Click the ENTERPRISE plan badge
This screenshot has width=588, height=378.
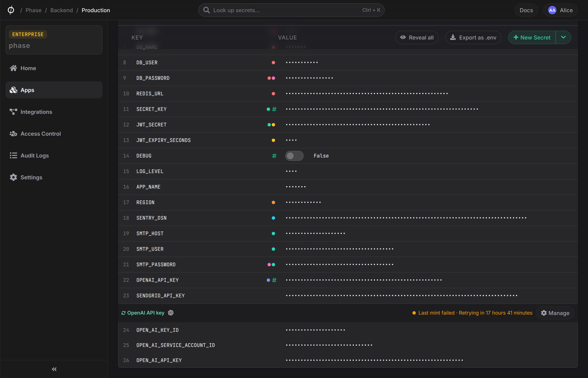pyautogui.click(x=28, y=34)
